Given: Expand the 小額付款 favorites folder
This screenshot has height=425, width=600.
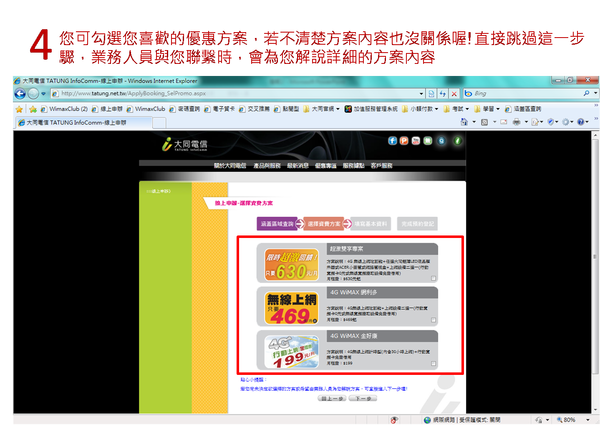Looking at the screenshot, I should click(420, 109).
